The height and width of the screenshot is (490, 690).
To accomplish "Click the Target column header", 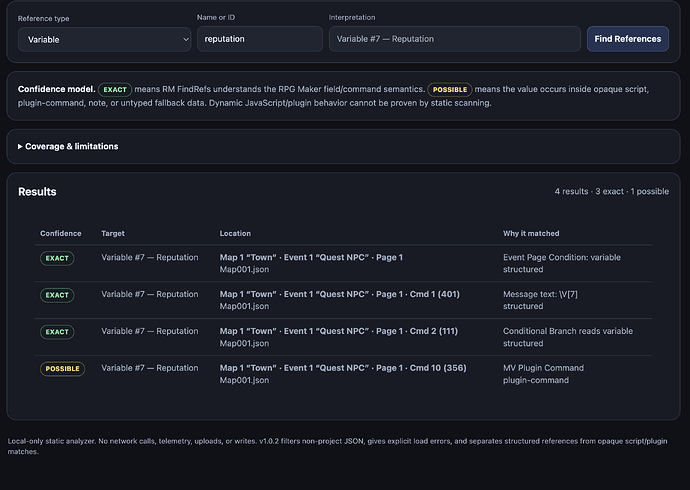I will 113,234.
